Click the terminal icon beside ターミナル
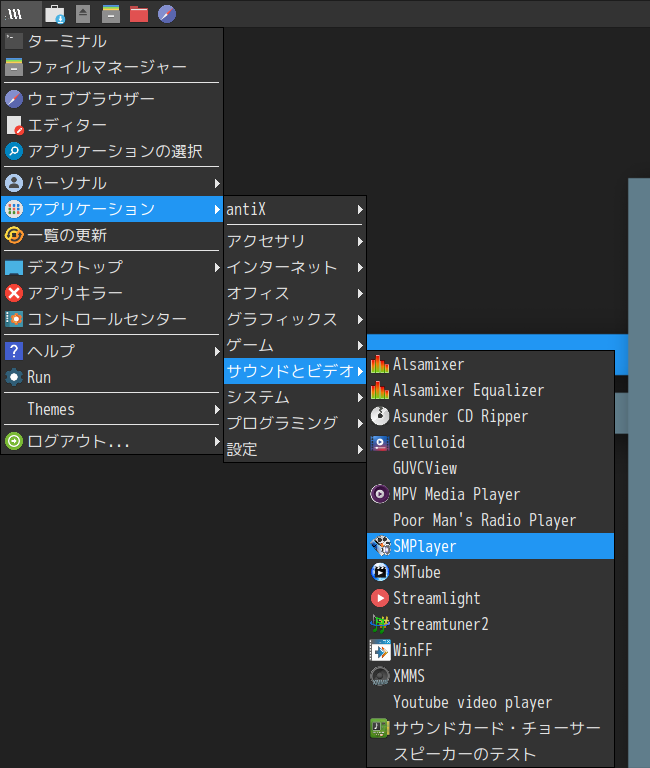Viewport: 650px width, 768px height. coord(14,41)
